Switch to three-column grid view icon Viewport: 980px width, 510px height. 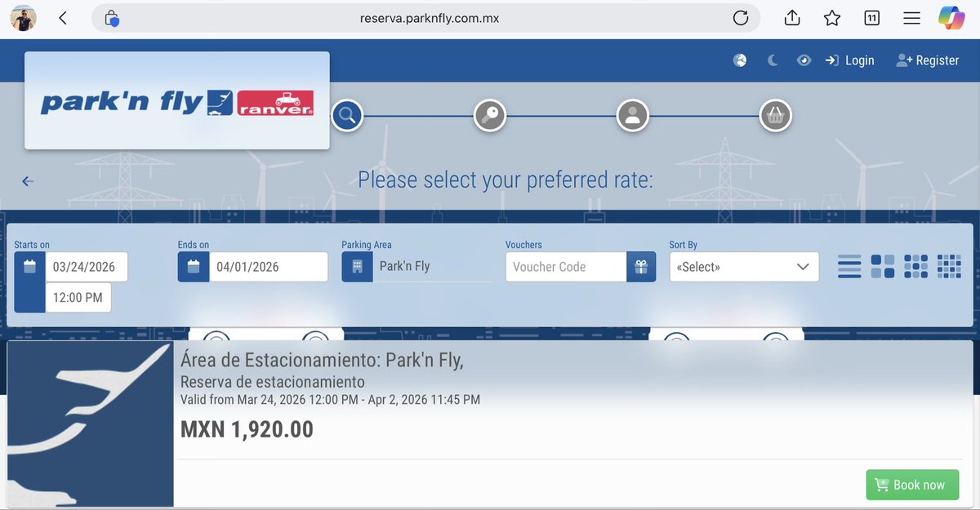916,267
